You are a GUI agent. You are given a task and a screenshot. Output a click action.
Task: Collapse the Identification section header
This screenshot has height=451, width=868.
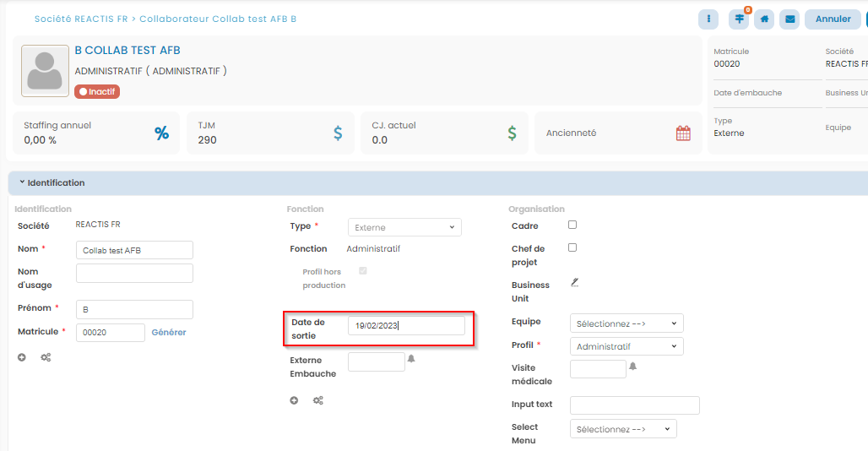click(52, 182)
